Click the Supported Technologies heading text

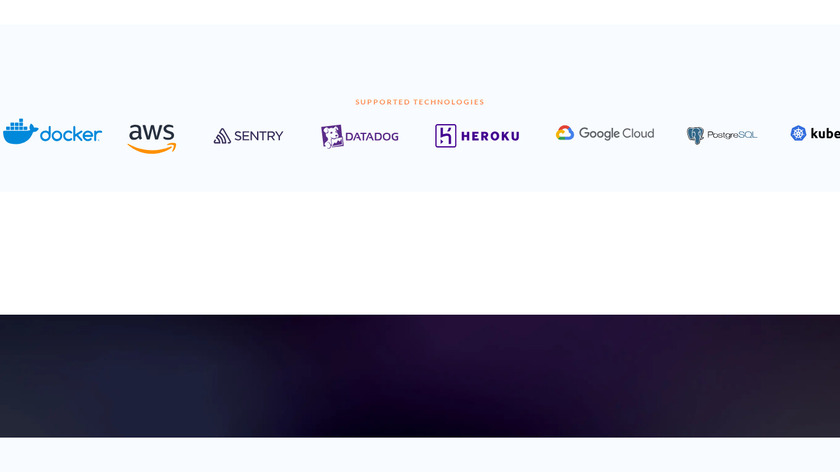419,102
